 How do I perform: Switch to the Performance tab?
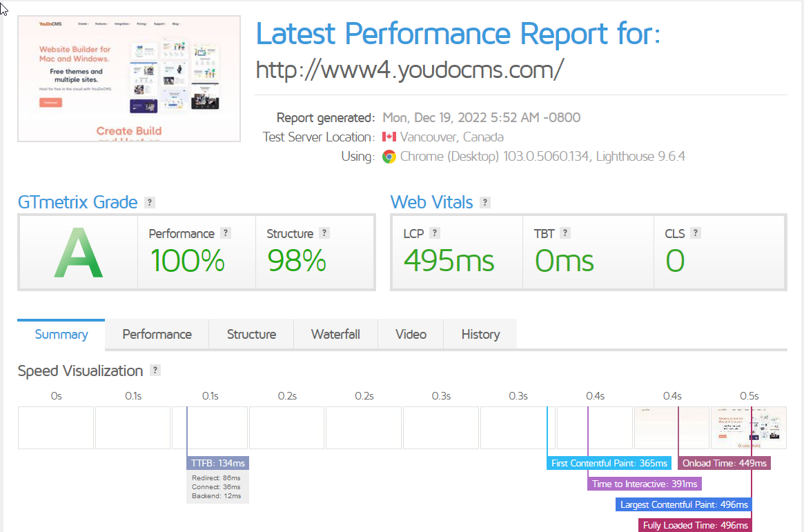tap(157, 335)
